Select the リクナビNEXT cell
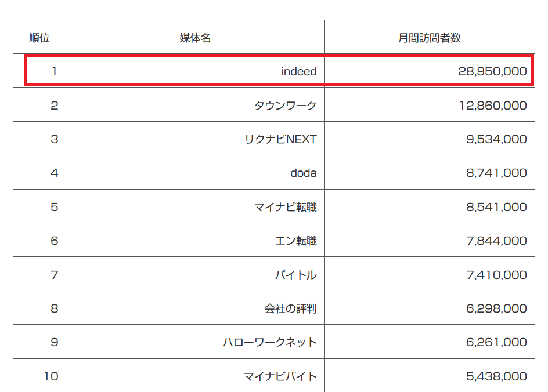Image resolution: width=548 pixels, height=392 pixels. tap(195, 139)
